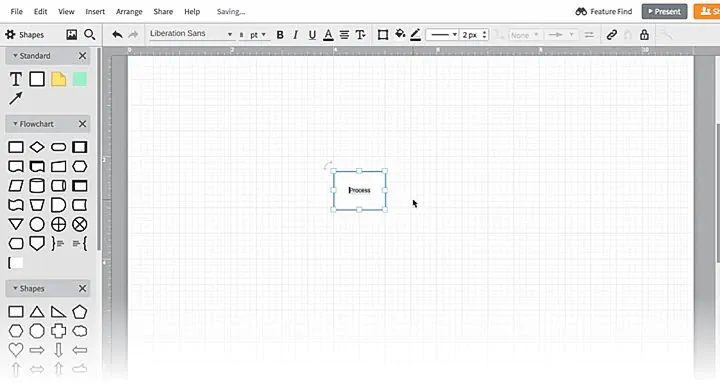Select the down arrow shape
Image resolution: width=720 pixels, height=383 pixels.
tap(58, 350)
